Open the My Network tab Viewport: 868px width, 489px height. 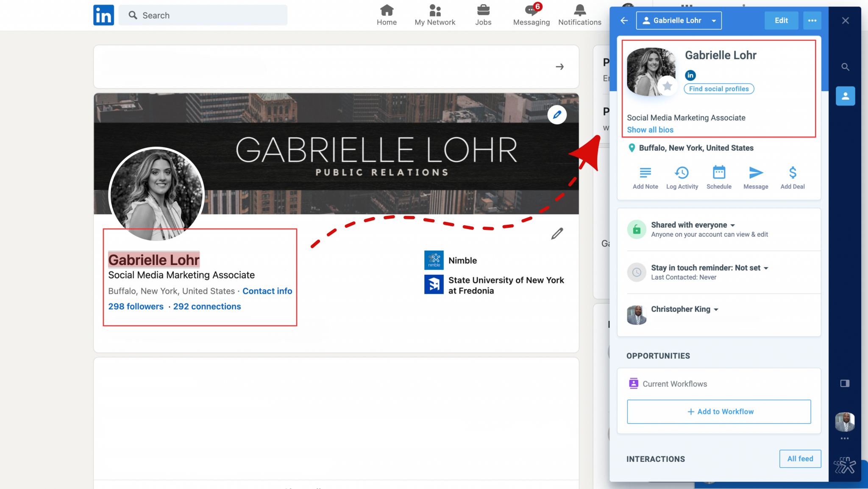tap(435, 15)
